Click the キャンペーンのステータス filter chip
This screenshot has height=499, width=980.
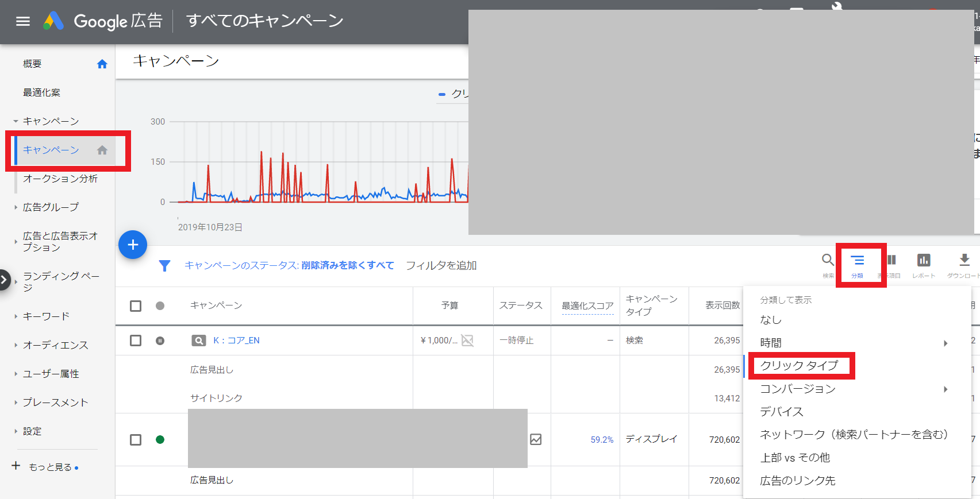289,266
